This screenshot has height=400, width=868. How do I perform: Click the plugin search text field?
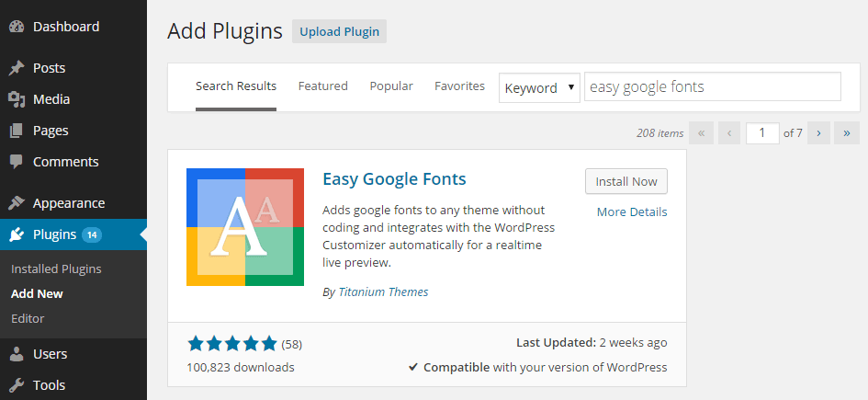[712, 87]
